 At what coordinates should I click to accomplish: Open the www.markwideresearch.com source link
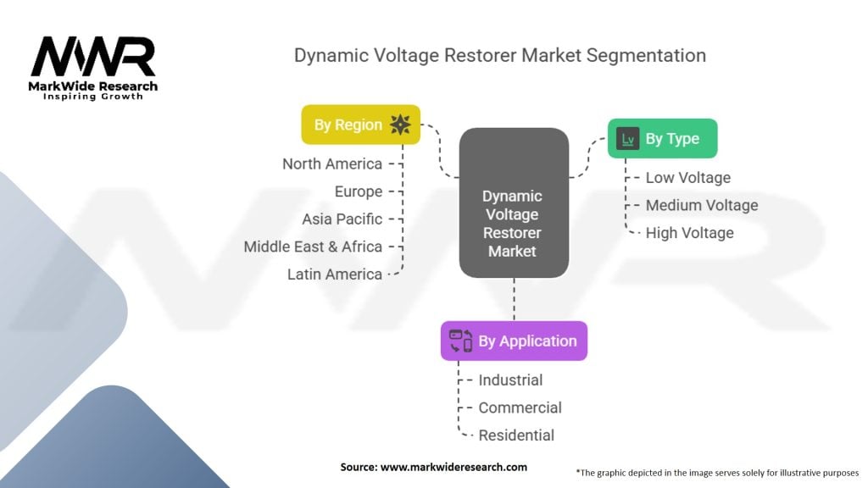coord(456,467)
